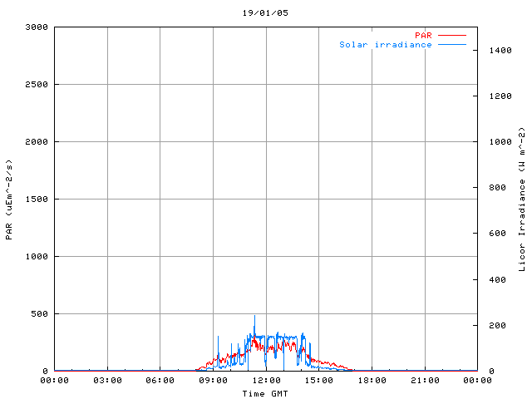Click the 2500 label on PAR axis

[x=37, y=85]
